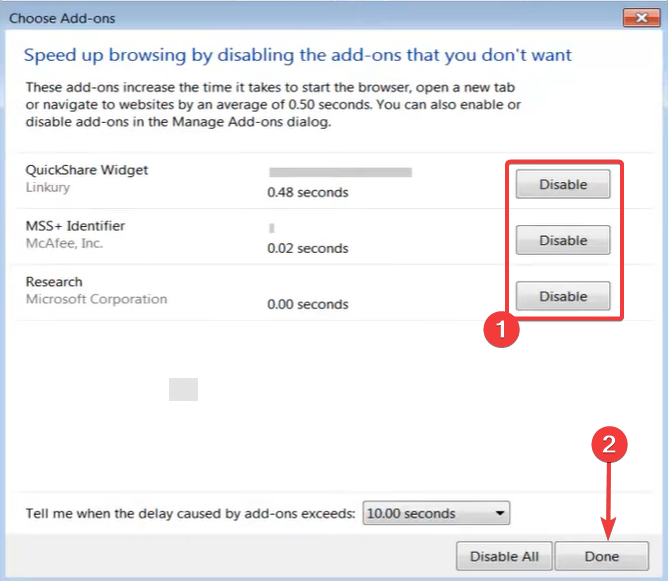The image size is (668, 581).
Task: Close the Choose Add-ons dialog
Action: click(x=641, y=18)
